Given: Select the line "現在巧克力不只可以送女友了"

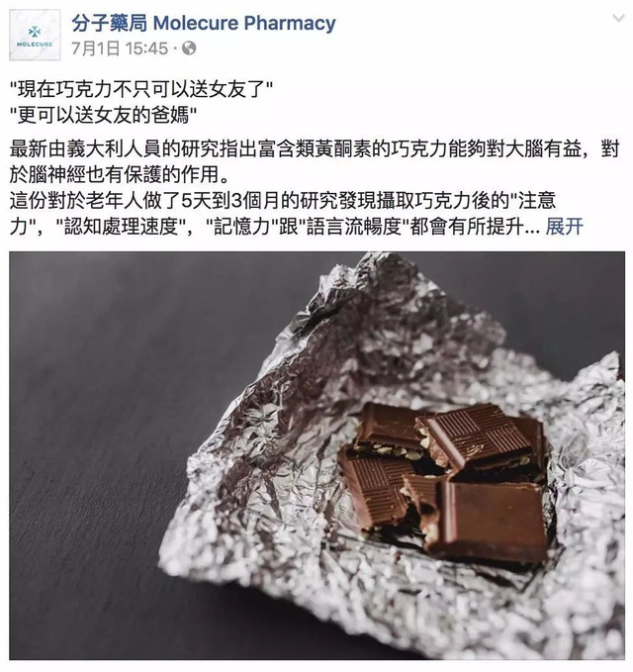Looking at the screenshot, I should (141, 89).
